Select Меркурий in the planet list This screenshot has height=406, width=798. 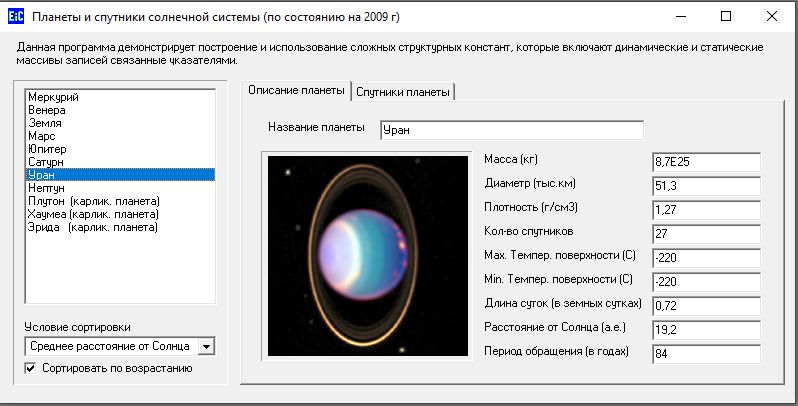pos(54,97)
